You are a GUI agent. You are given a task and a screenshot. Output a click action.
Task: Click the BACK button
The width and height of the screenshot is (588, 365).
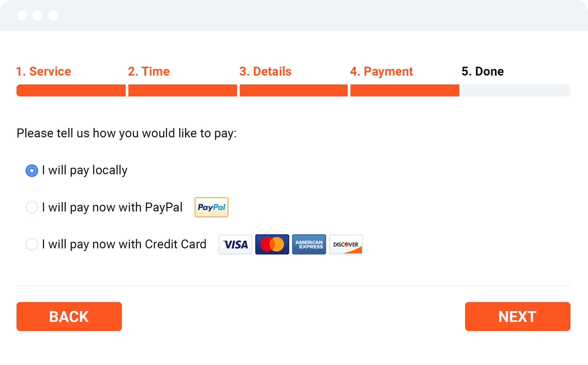coord(69,317)
